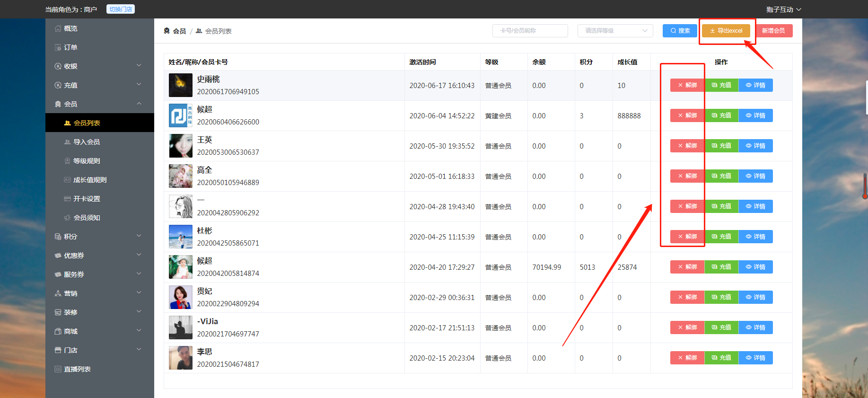Collapse the 会员 menu chevron
Image resolution: width=868 pixels, height=398 pixels.
(139, 103)
